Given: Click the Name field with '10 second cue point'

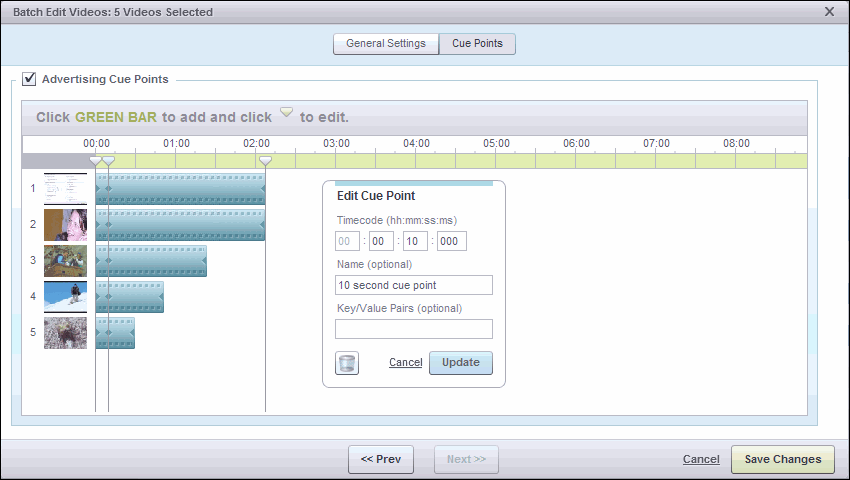Looking at the screenshot, I should (414, 285).
